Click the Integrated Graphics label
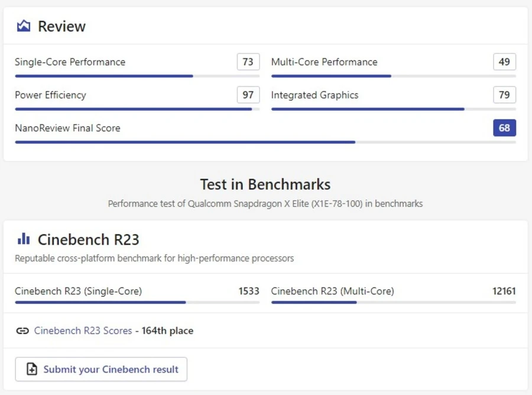The height and width of the screenshot is (395, 532). [315, 95]
